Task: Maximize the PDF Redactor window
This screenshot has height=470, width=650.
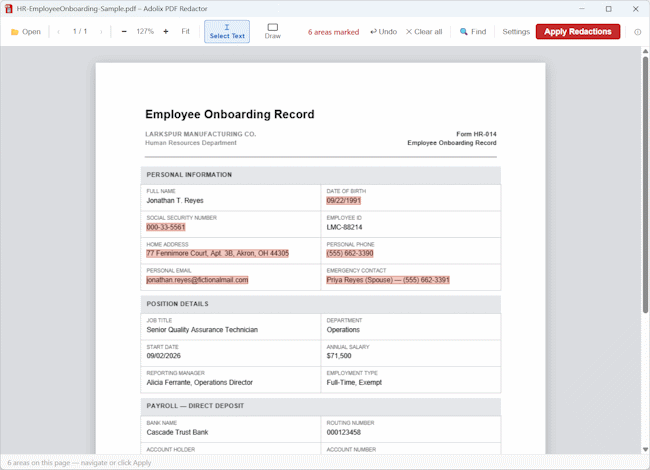Action: (609, 9)
